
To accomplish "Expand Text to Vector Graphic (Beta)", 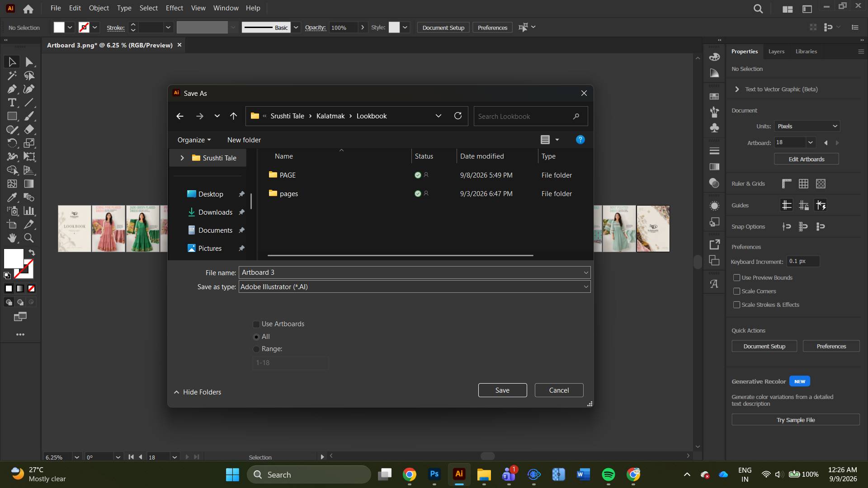I will click(x=737, y=89).
